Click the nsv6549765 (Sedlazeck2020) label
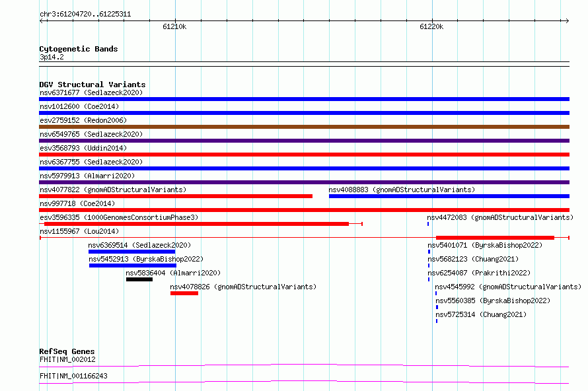 coord(91,134)
